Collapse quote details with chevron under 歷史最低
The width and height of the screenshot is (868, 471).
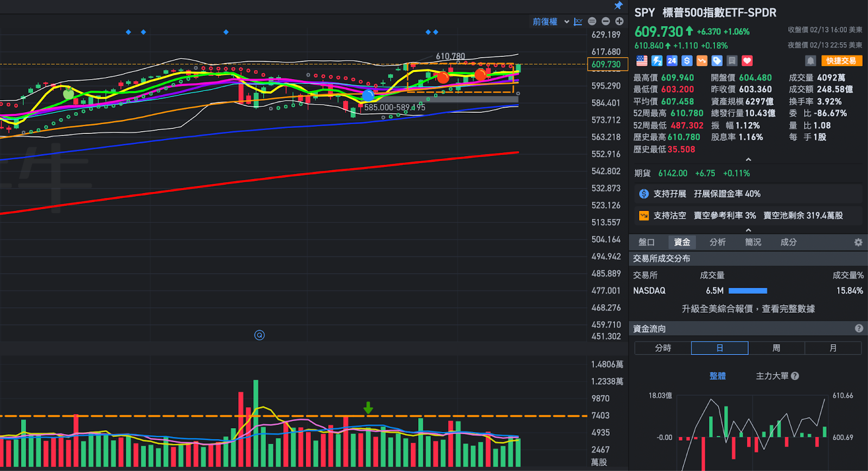click(x=749, y=159)
